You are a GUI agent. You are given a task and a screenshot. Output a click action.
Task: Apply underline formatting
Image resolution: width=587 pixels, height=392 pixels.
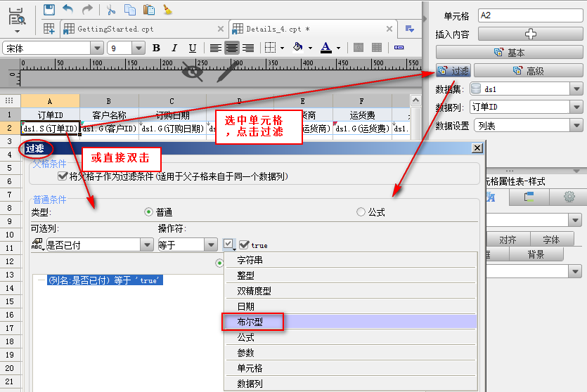(x=193, y=48)
